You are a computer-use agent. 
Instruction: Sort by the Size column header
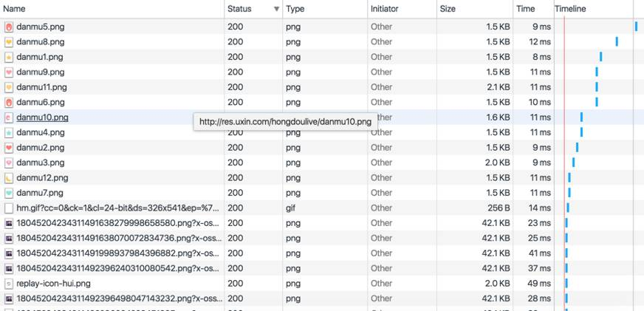click(448, 9)
